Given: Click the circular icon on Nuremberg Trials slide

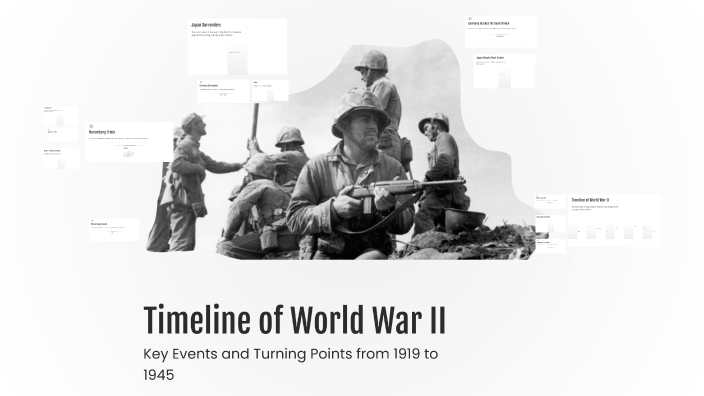Looking at the screenshot, I should coord(91,127).
